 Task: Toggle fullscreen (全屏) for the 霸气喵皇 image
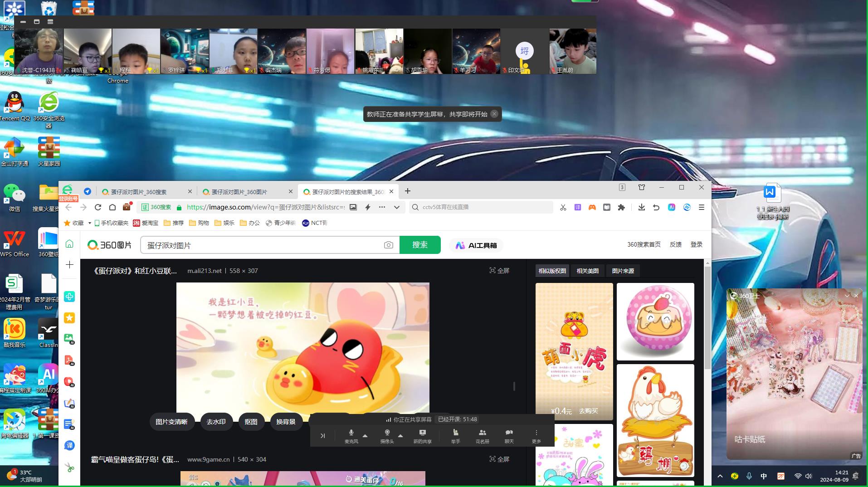[x=499, y=459]
